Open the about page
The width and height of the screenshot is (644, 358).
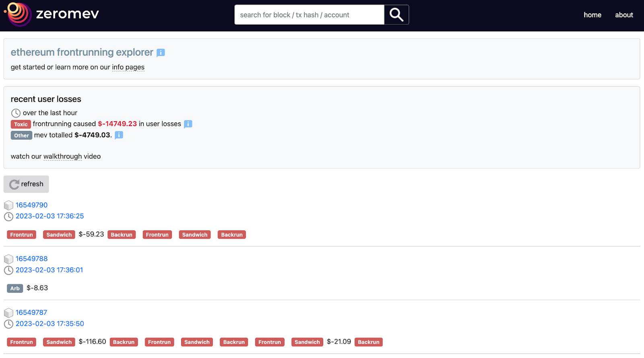click(624, 15)
